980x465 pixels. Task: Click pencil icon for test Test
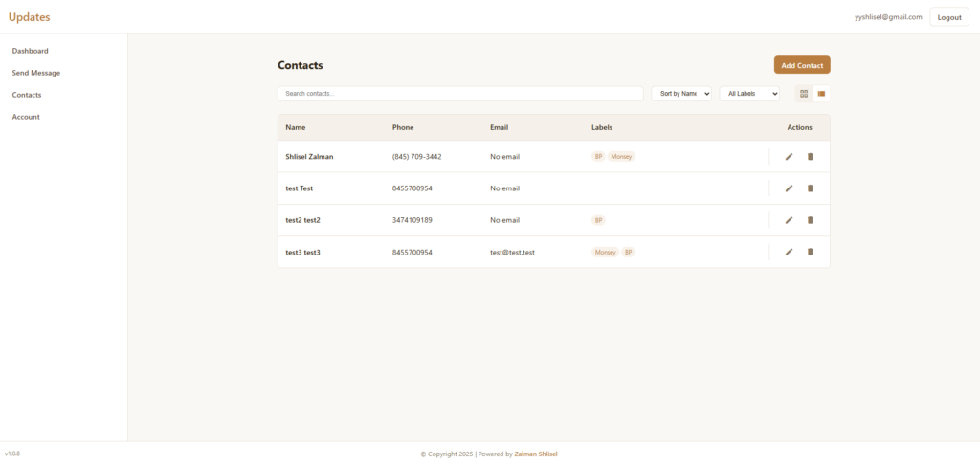[x=789, y=188]
